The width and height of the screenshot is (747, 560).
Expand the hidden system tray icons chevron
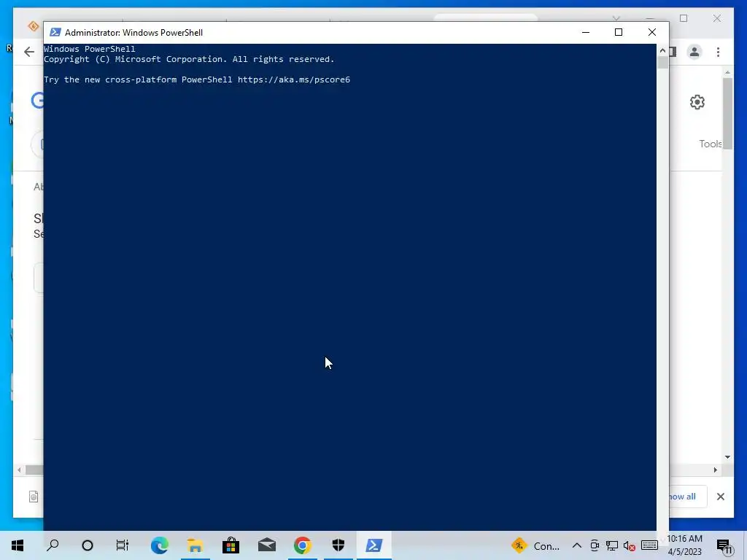click(x=576, y=545)
